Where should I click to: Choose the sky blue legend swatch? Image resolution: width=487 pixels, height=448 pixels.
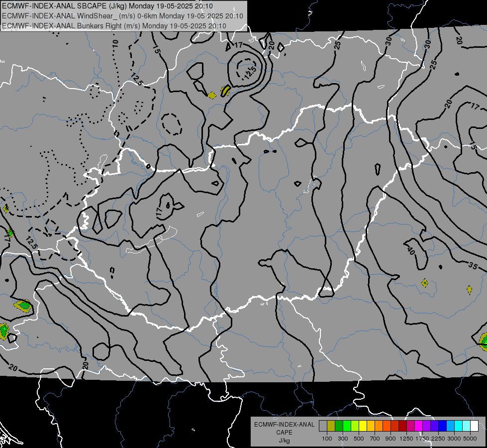click(451, 426)
